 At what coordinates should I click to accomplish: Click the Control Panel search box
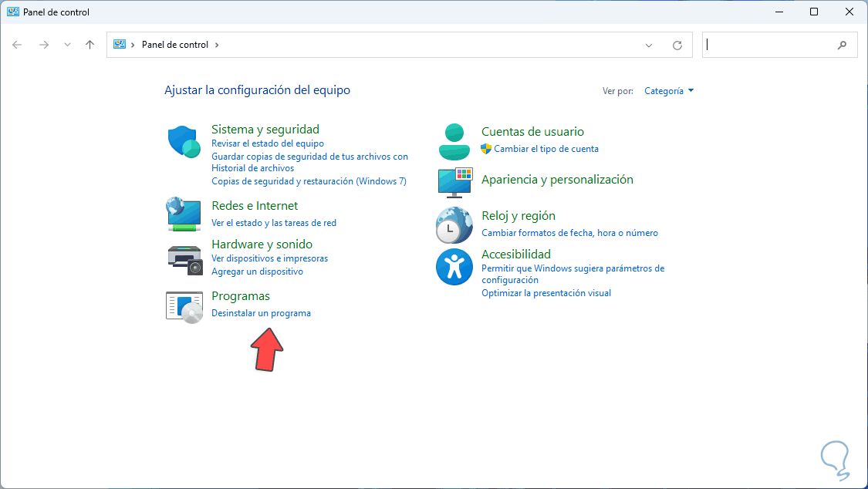[779, 45]
